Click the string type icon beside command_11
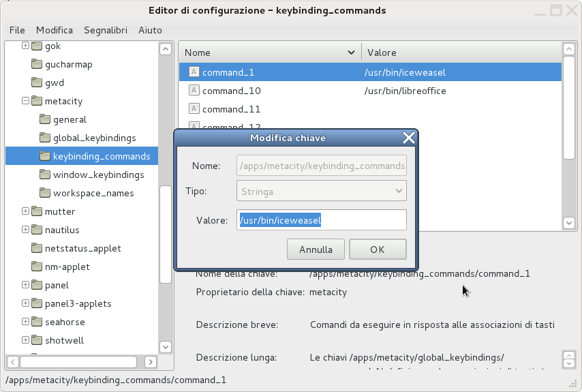582x392 pixels. (x=194, y=109)
